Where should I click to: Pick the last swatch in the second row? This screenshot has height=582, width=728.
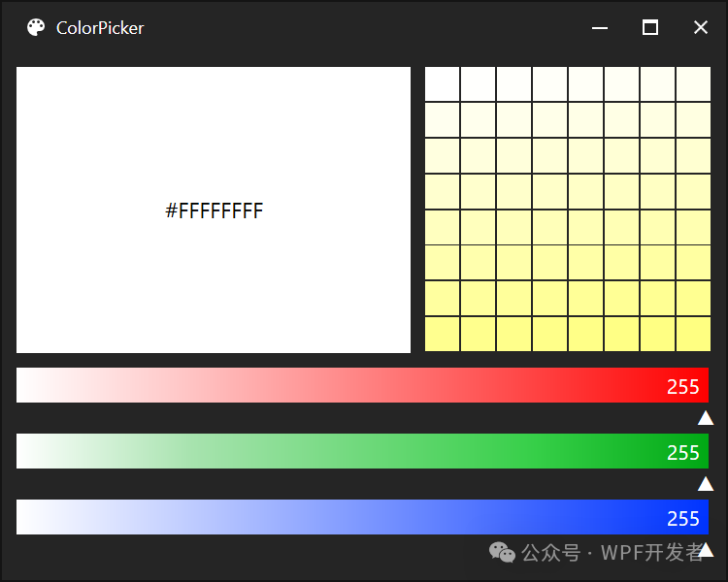pyautogui.click(x=694, y=119)
